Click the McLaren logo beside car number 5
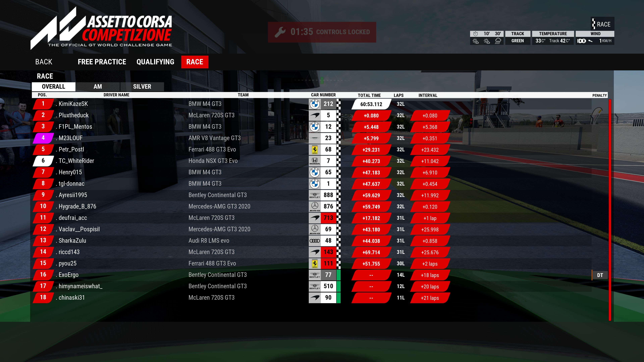The height and width of the screenshot is (362, 644). (315, 115)
